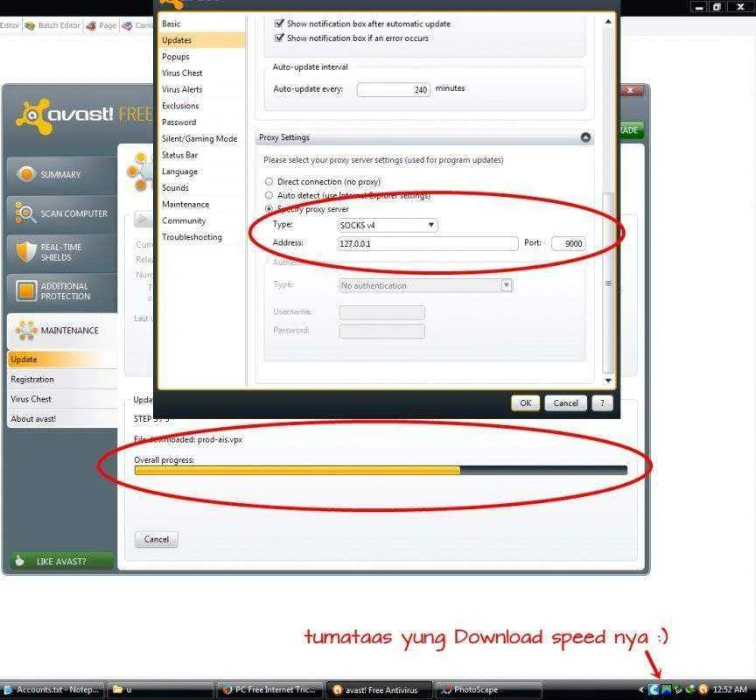Click Cancel in the settings dialog
Viewport: 756px width, 700px height.
(565, 403)
